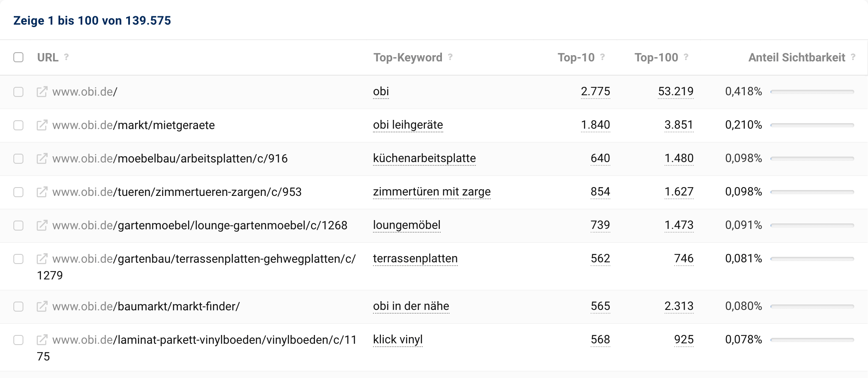Viewport: 868px width, 378px height.
Task: Open external link icon for zimmertueren-zargen URL
Action: click(42, 192)
